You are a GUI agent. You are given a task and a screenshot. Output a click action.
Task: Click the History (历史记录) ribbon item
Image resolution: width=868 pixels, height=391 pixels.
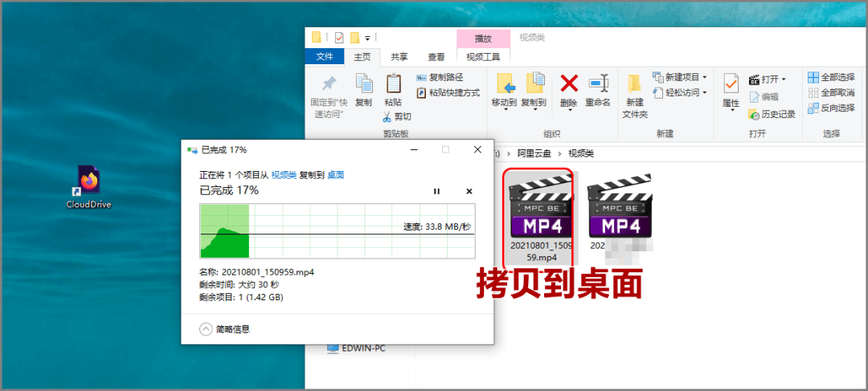[x=772, y=115]
